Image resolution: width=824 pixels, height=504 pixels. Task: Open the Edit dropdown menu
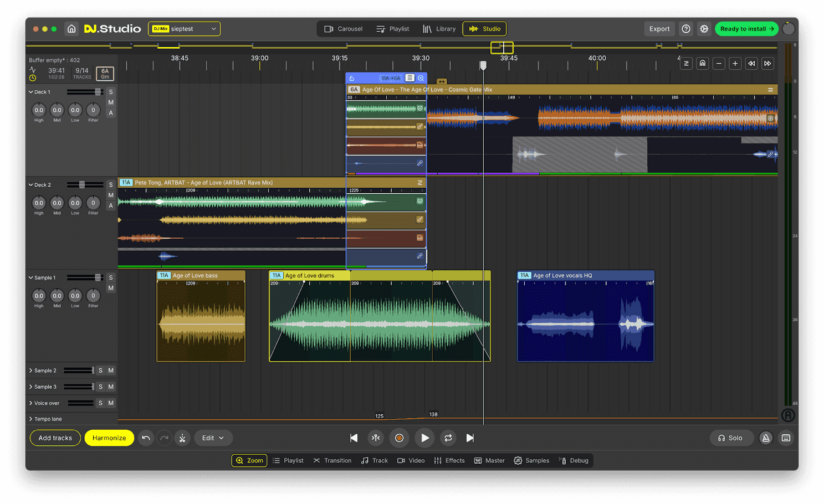pyautogui.click(x=213, y=438)
